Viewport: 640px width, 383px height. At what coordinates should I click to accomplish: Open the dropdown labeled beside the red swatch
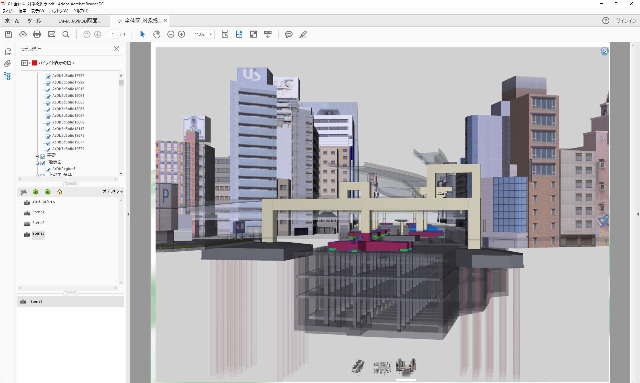(57, 63)
